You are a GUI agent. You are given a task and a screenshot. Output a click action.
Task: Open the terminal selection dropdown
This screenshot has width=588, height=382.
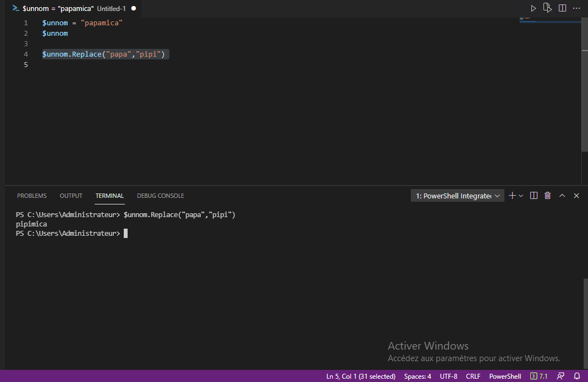[x=457, y=195]
